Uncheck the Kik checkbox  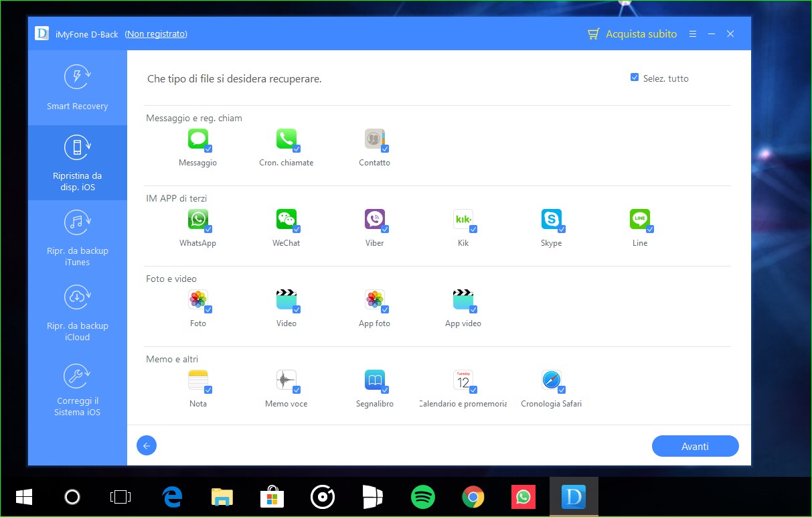coord(473,229)
